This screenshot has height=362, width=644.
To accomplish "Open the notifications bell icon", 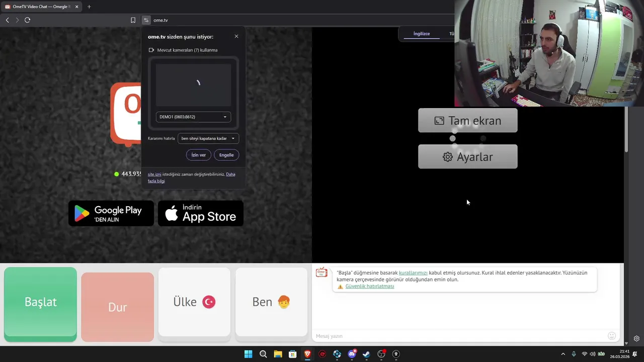I will click(x=635, y=354).
